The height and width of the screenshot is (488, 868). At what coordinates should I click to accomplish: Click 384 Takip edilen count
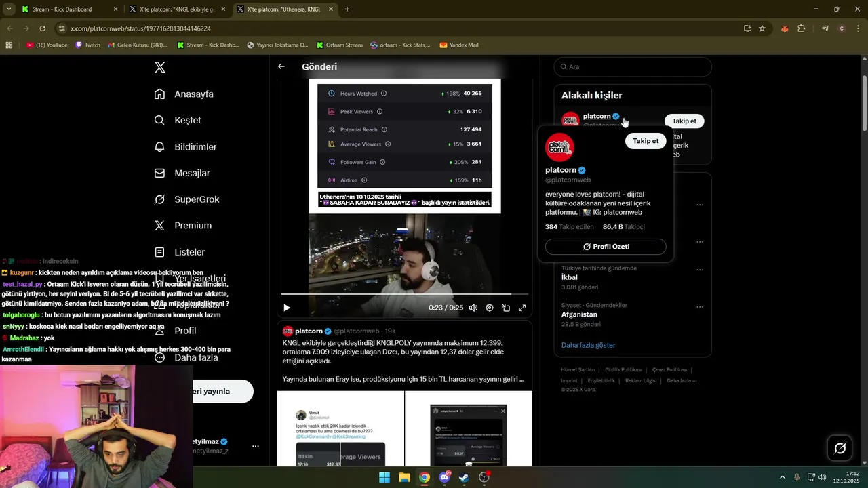pyautogui.click(x=570, y=227)
